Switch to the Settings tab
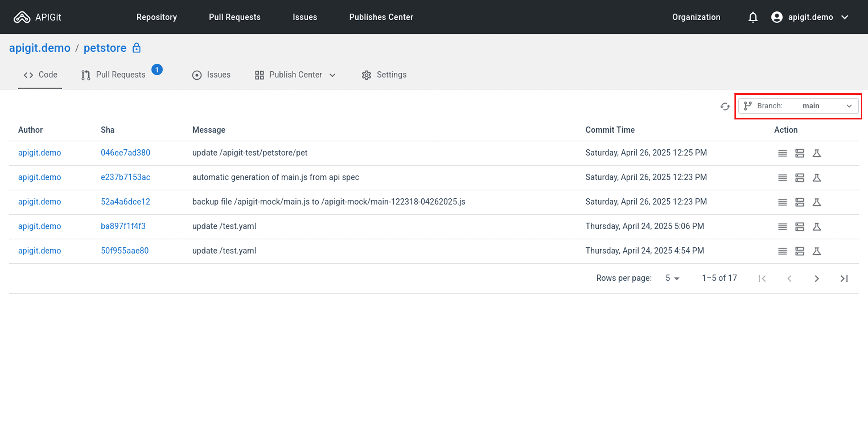 point(384,75)
